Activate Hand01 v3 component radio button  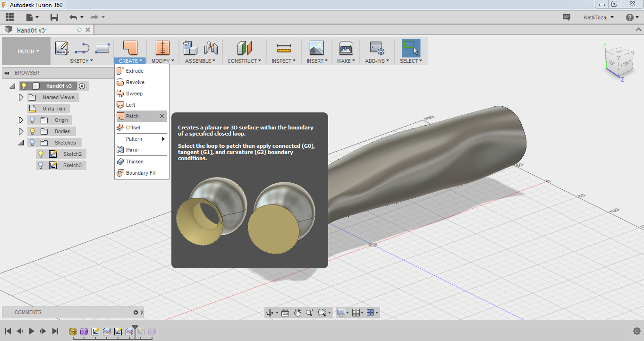tap(82, 86)
